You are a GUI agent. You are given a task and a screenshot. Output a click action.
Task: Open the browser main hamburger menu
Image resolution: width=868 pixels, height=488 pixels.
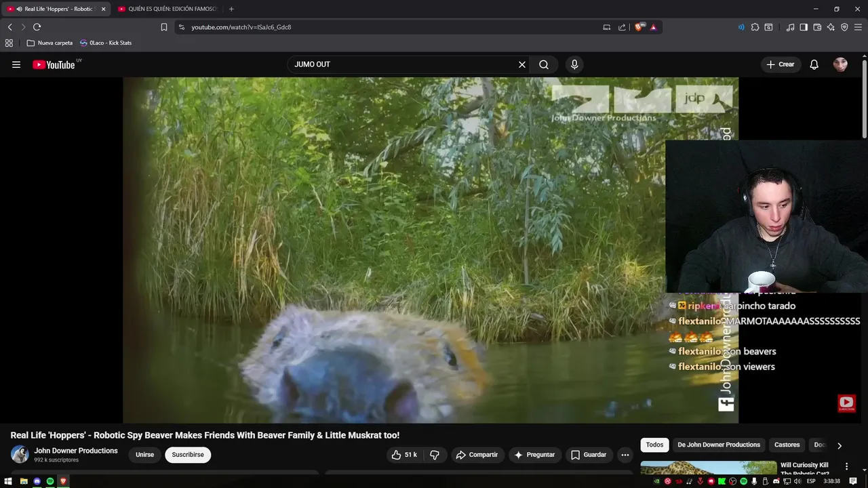(859, 27)
